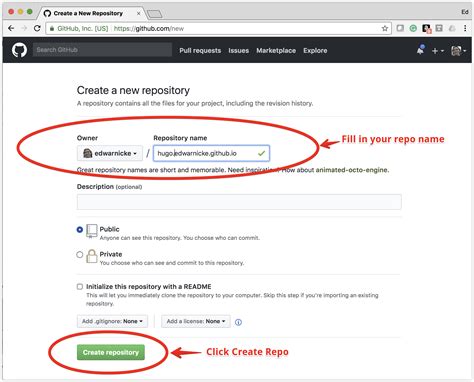Click the Create repository button

[111, 352]
